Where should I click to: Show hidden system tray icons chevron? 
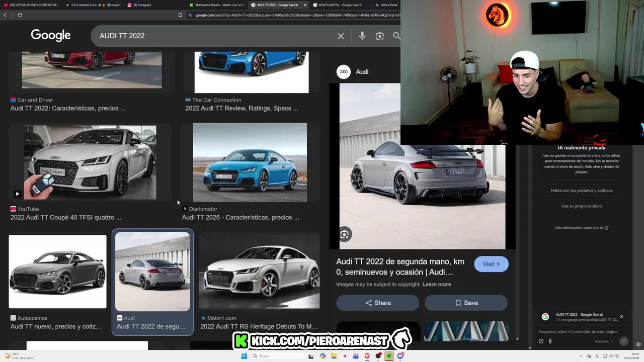click(x=581, y=356)
